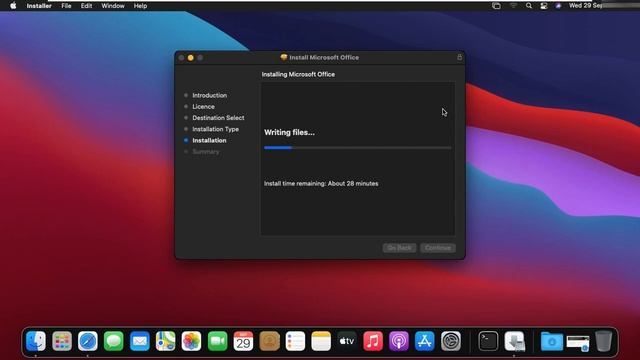Open the Installer menu
The height and width of the screenshot is (360, 640).
click(x=39, y=6)
